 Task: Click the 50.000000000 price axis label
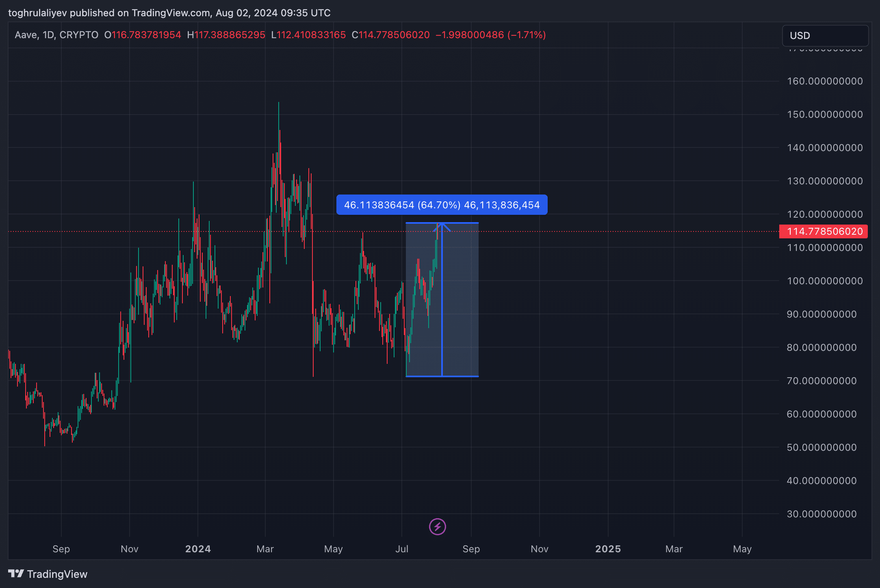pyautogui.click(x=822, y=447)
